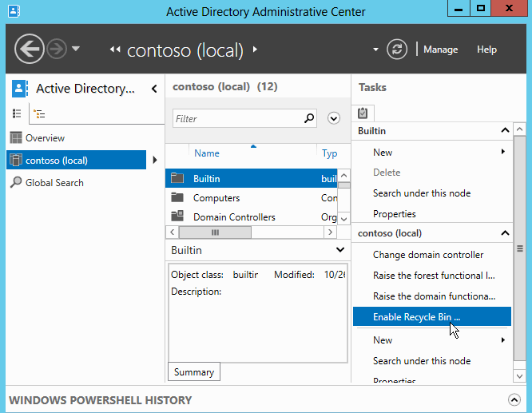Collapse the Builtin tasks section
This screenshot has width=532, height=413.
[505, 130]
